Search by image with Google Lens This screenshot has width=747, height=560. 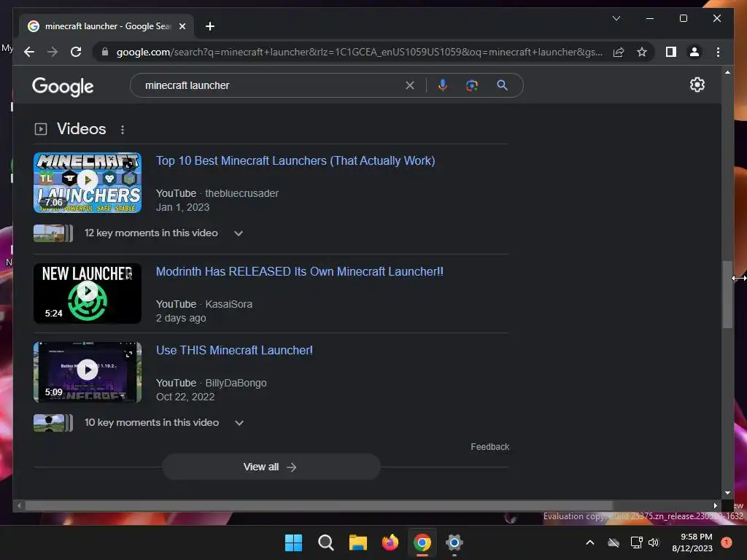472,85
